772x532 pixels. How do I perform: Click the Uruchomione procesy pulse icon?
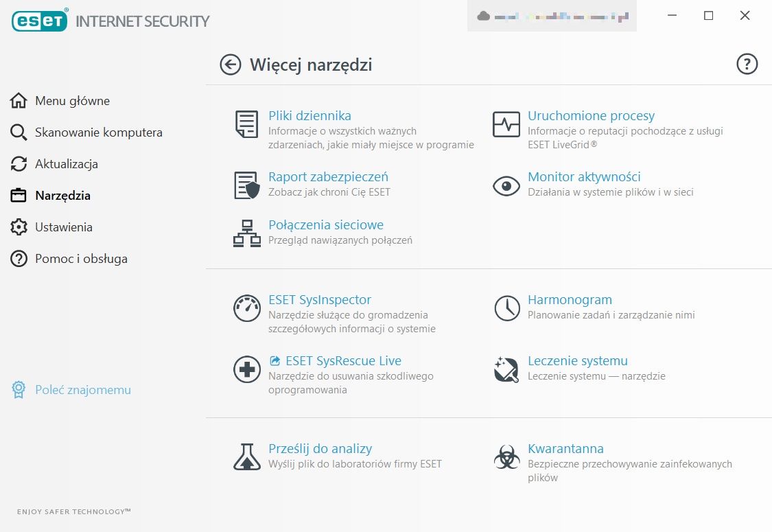(x=506, y=124)
